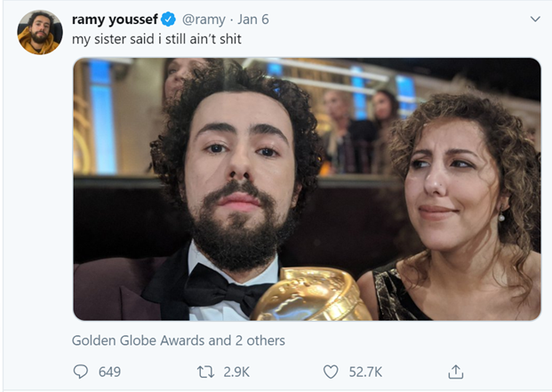Click the 2.9K retweets count
The width and height of the screenshot is (552, 392).
tap(236, 372)
